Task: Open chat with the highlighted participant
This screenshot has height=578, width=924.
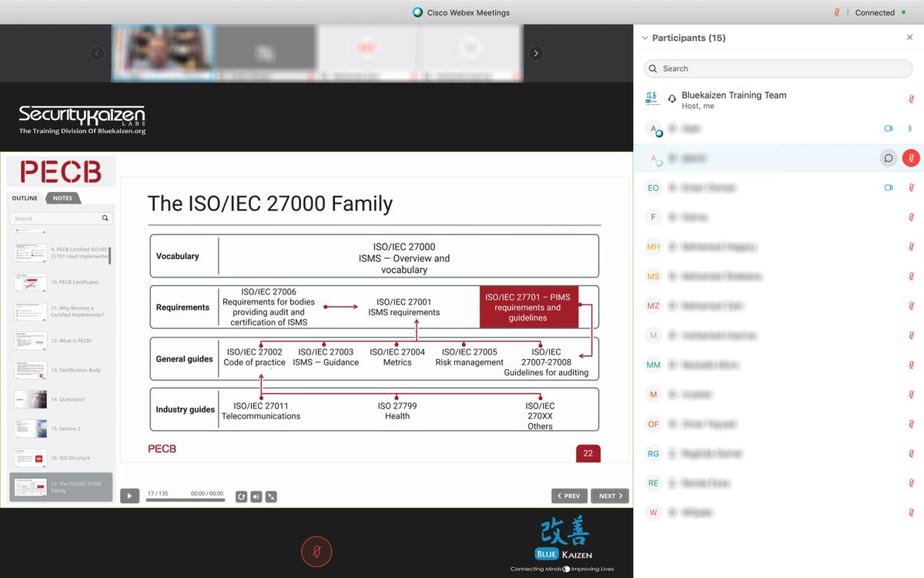Action: click(889, 158)
